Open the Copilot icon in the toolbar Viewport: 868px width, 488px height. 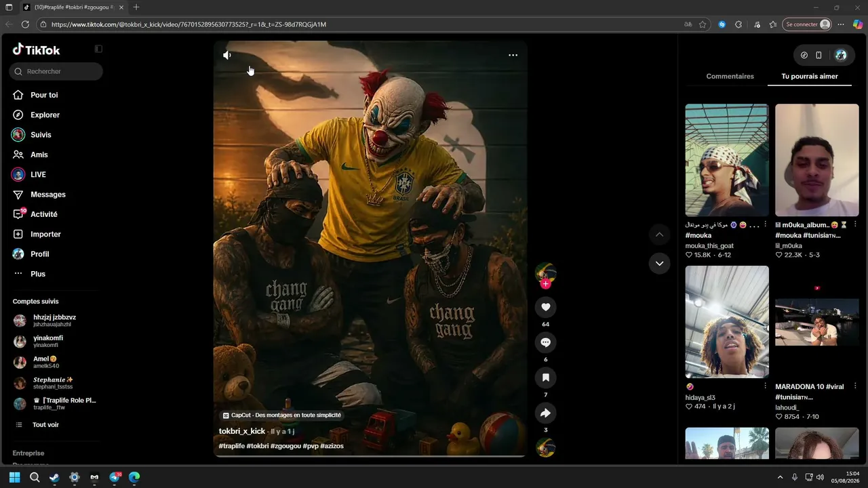858,24
